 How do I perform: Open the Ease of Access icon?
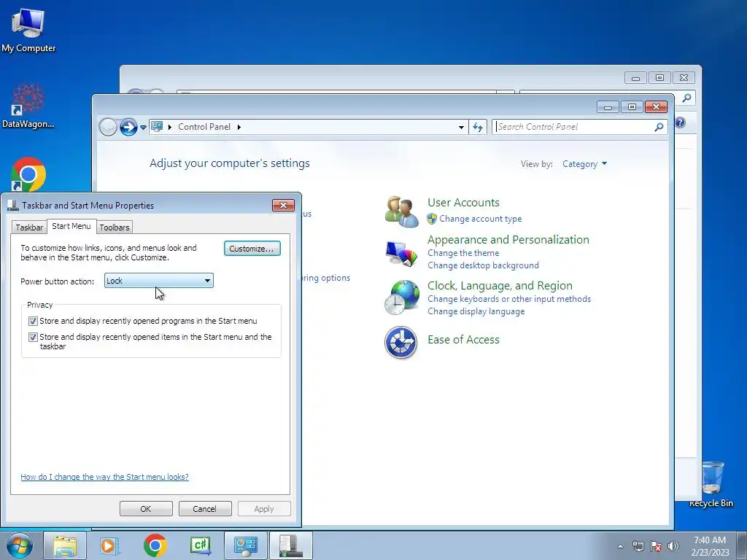400,343
